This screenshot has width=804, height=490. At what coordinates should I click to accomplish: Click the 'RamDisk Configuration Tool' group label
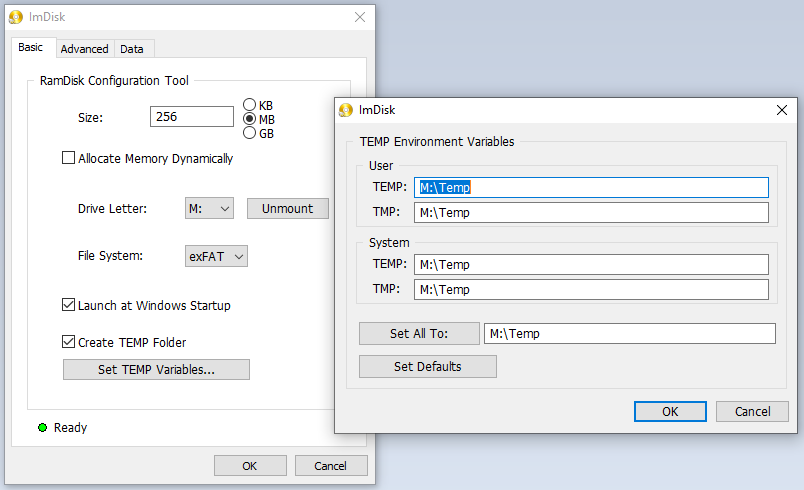[114, 80]
